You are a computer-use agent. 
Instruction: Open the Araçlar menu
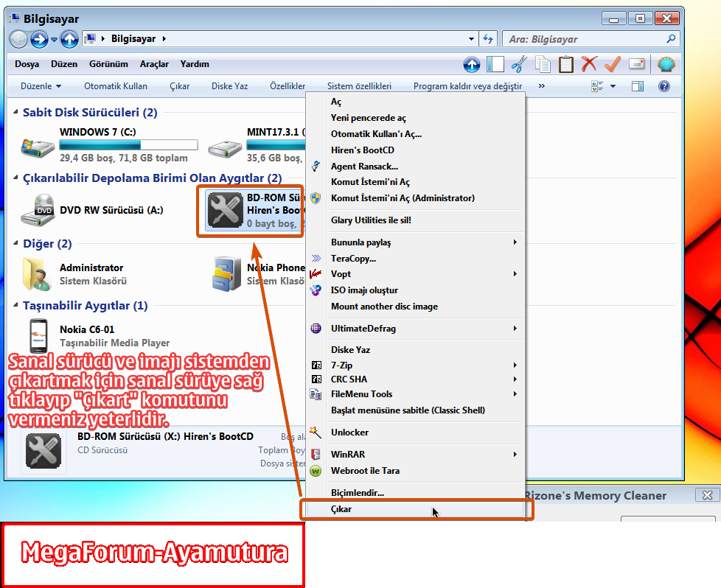(155, 64)
